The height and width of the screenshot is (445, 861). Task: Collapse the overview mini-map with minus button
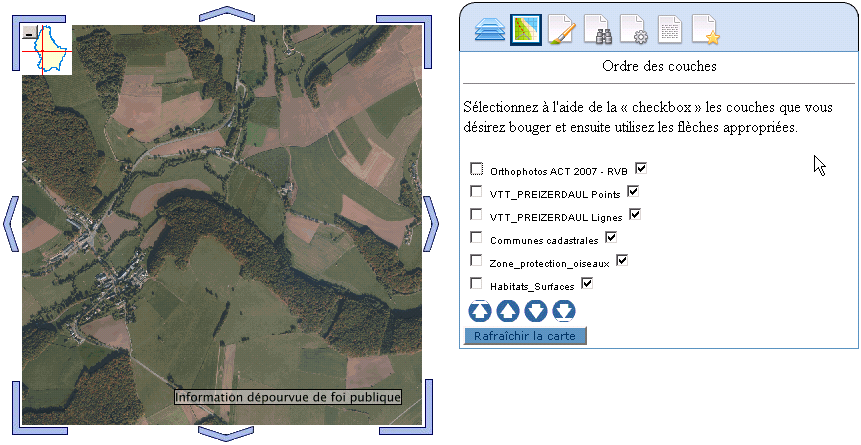30,31
